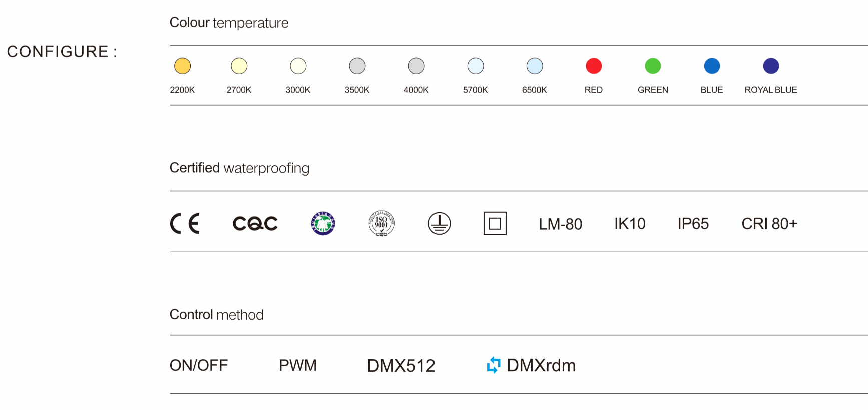Click the protective earth ground symbol
This screenshot has width=868, height=410.
point(439,223)
